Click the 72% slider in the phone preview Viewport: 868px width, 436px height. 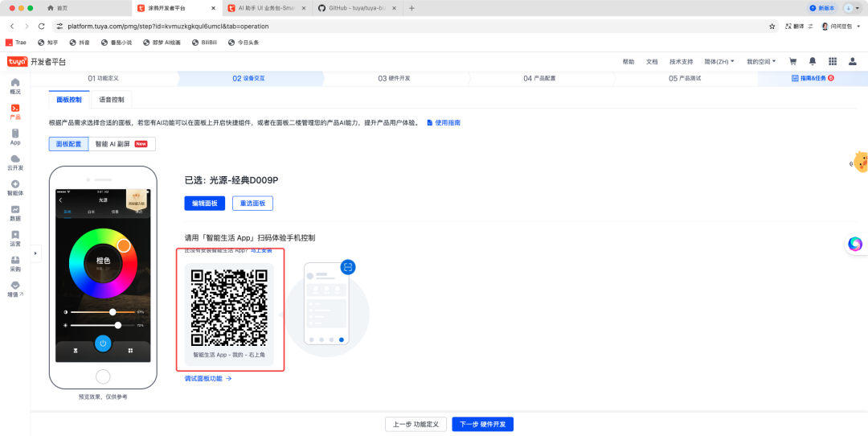[x=103, y=325]
